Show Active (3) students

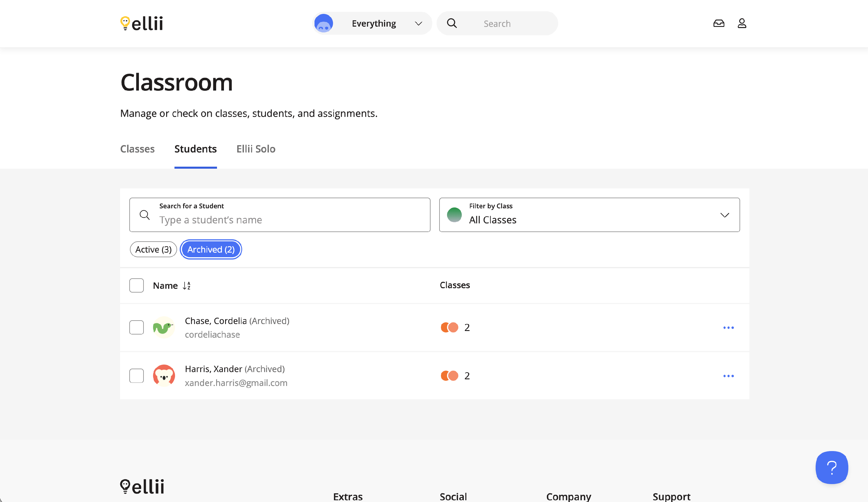coord(153,249)
